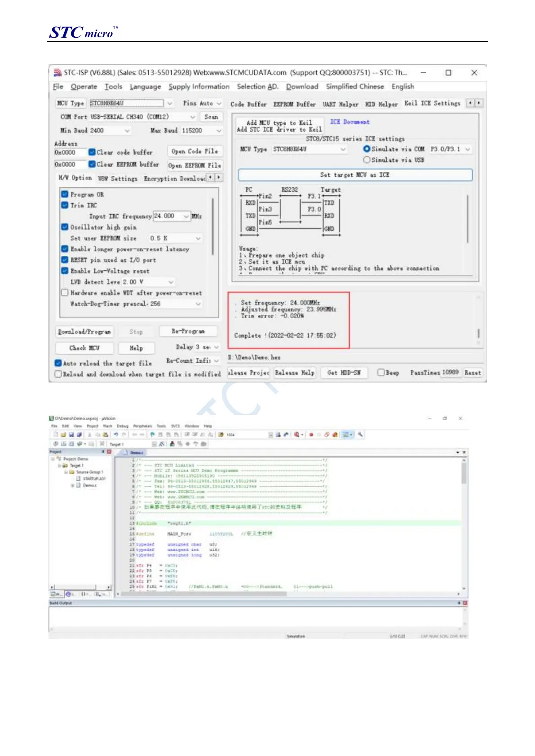Open main MCU Type dropdown in STC-ISP

[x=169, y=103]
